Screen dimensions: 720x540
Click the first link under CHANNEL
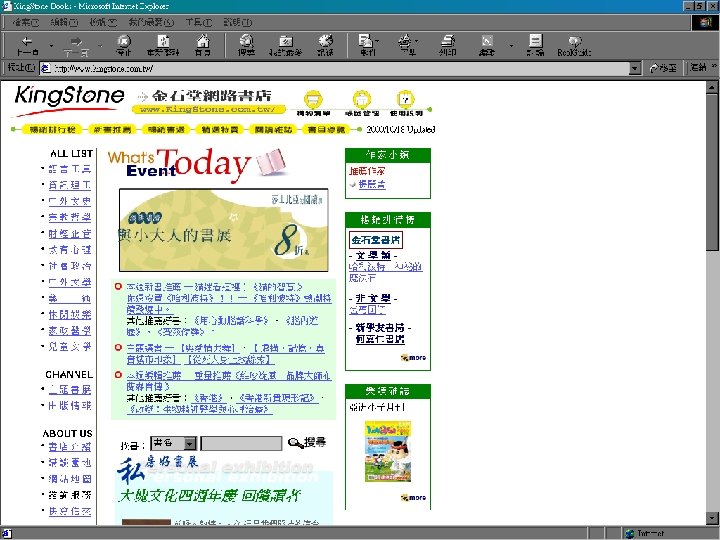pyautogui.click(x=70, y=390)
